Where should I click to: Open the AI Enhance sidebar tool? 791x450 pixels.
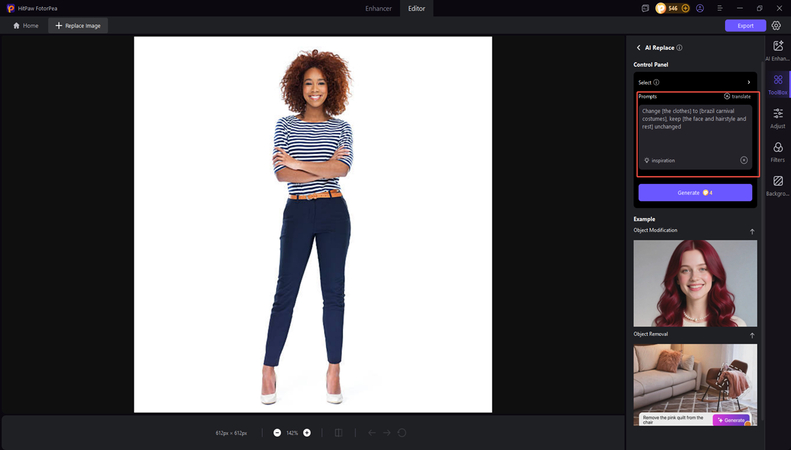pos(778,50)
